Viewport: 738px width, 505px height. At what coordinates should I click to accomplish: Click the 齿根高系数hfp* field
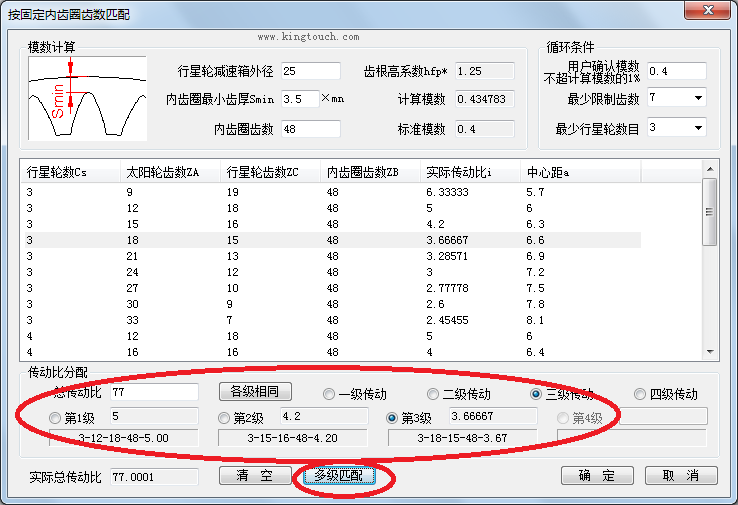[485, 71]
